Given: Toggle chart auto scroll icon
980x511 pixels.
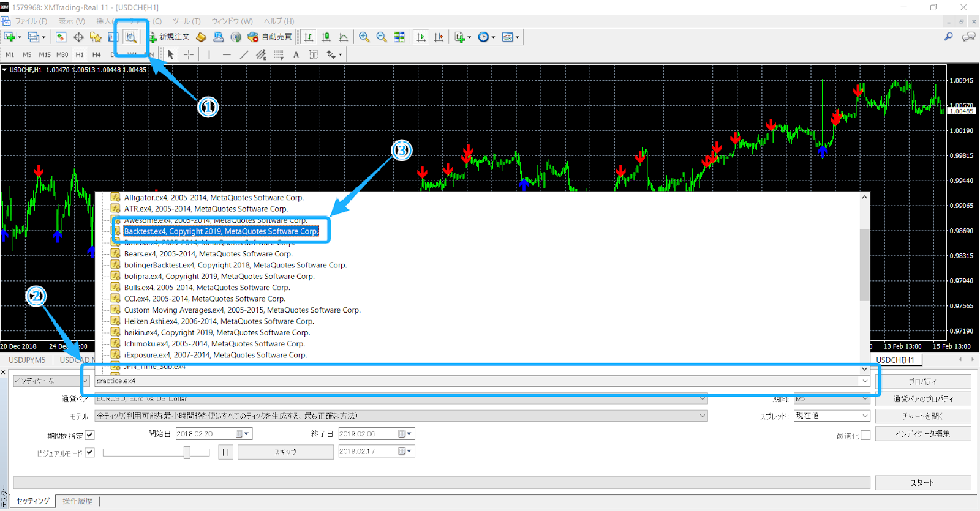Looking at the screenshot, I should 421,37.
